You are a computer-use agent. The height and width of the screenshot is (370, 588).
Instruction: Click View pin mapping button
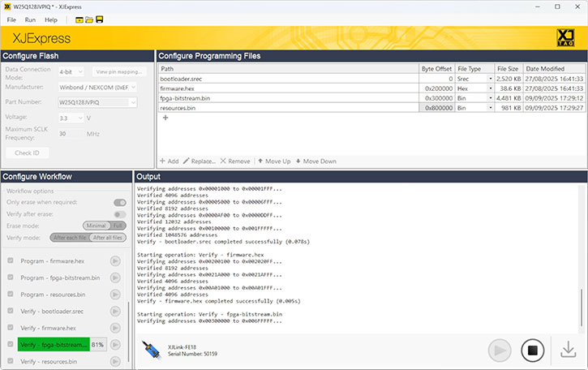pos(119,71)
